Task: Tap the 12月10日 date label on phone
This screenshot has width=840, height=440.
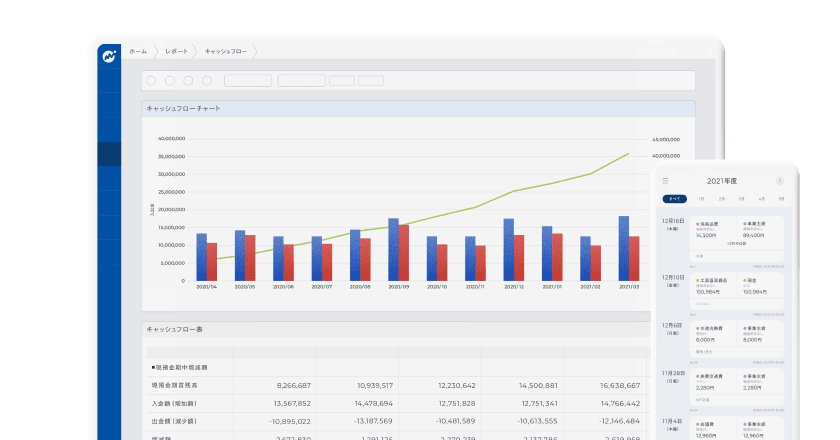Action: 673,278
